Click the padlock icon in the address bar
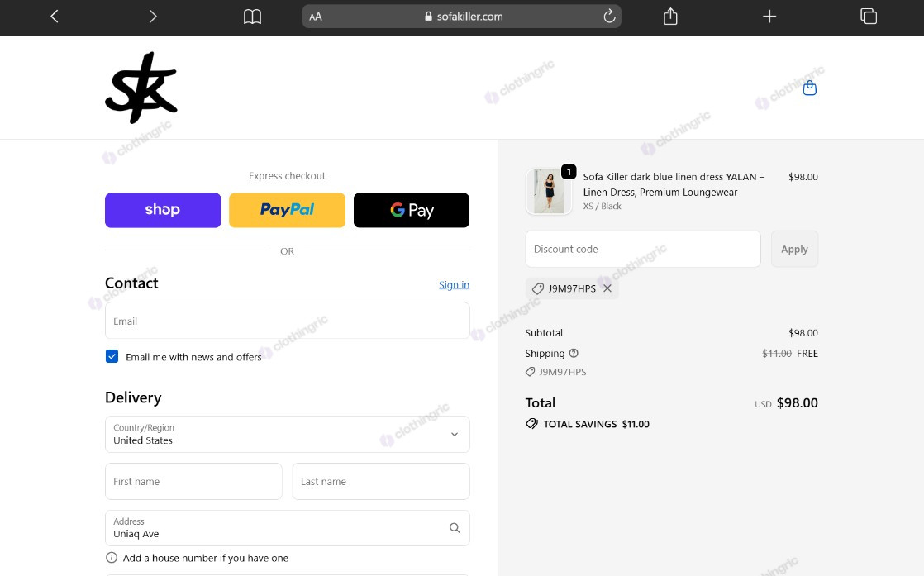The width and height of the screenshot is (924, 576). coord(428,17)
